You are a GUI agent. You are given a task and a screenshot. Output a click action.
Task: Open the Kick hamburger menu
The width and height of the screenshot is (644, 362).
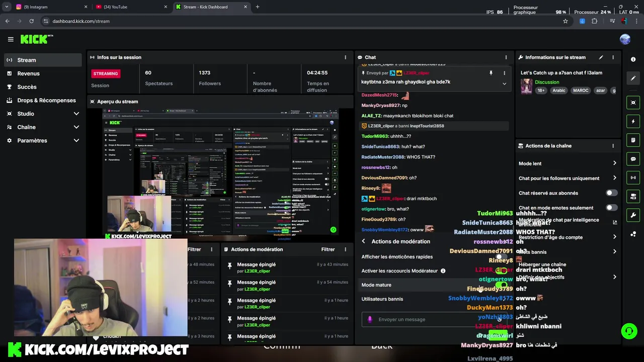coord(11,39)
